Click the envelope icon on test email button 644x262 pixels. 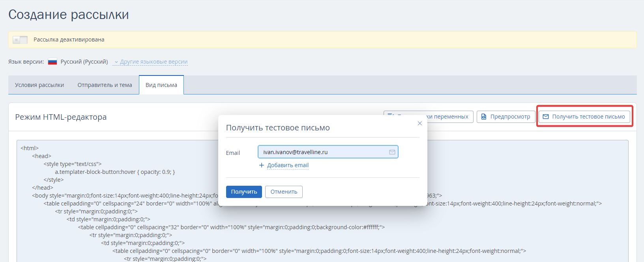click(546, 117)
